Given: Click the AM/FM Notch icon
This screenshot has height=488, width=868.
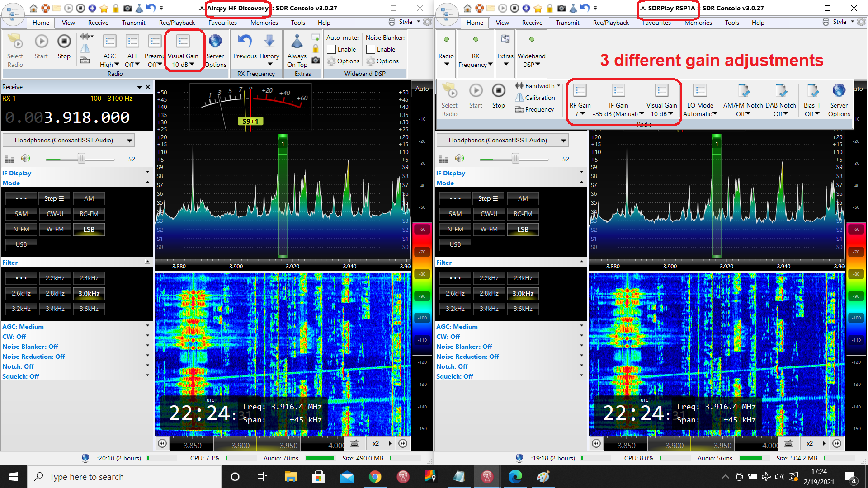Looking at the screenshot, I should click(x=743, y=91).
